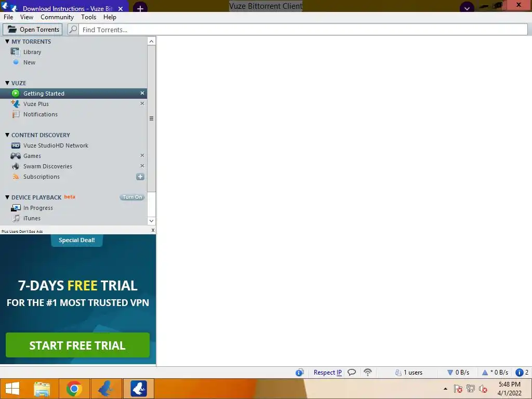This screenshot has height=399, width=532.
Task: Click the download speed down-arrow icon
Action: pyautogui.click(x=450, y=373)
